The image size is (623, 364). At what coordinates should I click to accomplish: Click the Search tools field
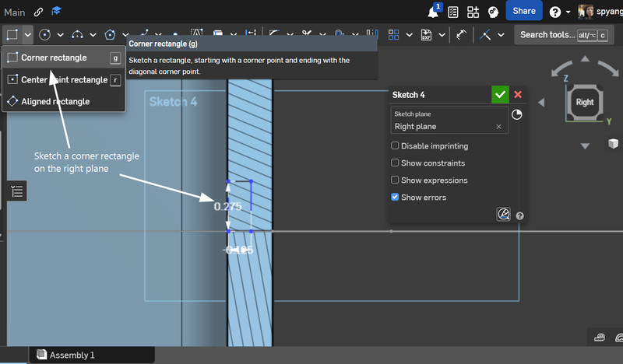(564, 35)
